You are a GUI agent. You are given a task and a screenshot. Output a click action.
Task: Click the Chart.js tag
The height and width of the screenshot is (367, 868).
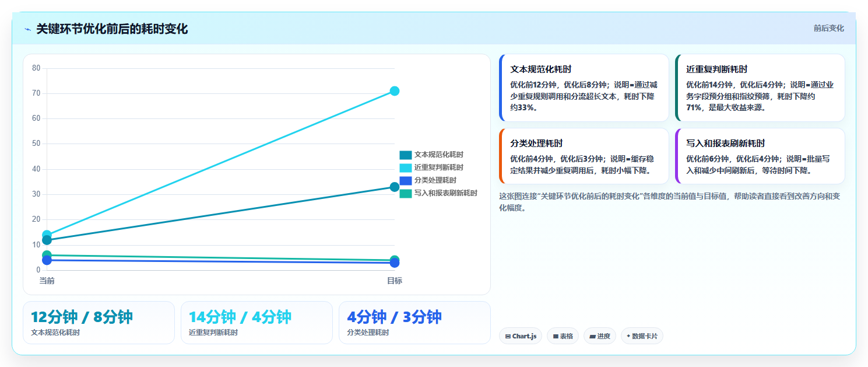click(521, 336)
